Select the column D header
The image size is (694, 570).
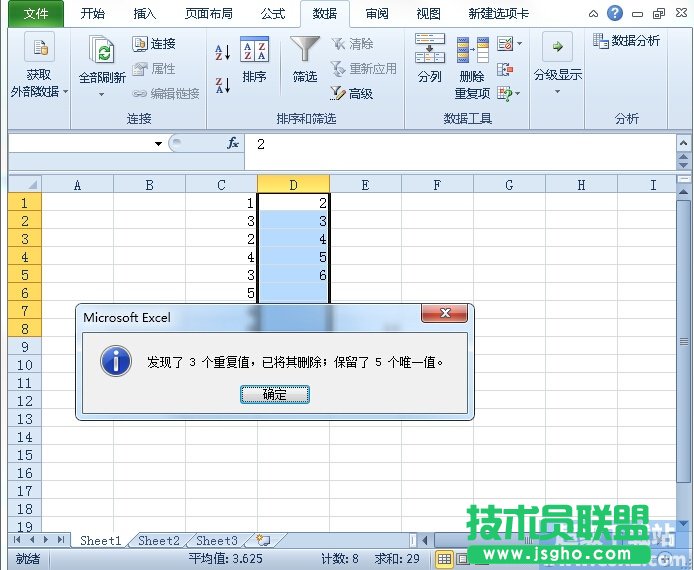[293, 184]
